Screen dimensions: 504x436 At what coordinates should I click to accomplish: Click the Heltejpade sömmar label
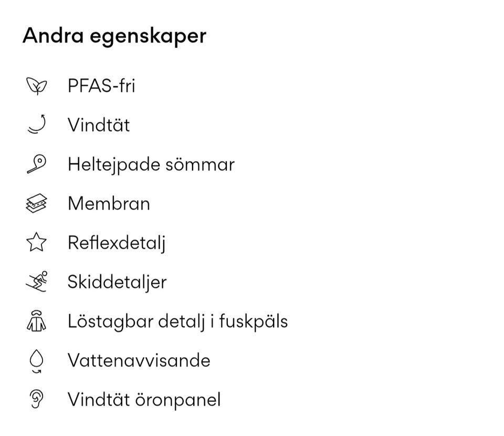click(151, 164)
